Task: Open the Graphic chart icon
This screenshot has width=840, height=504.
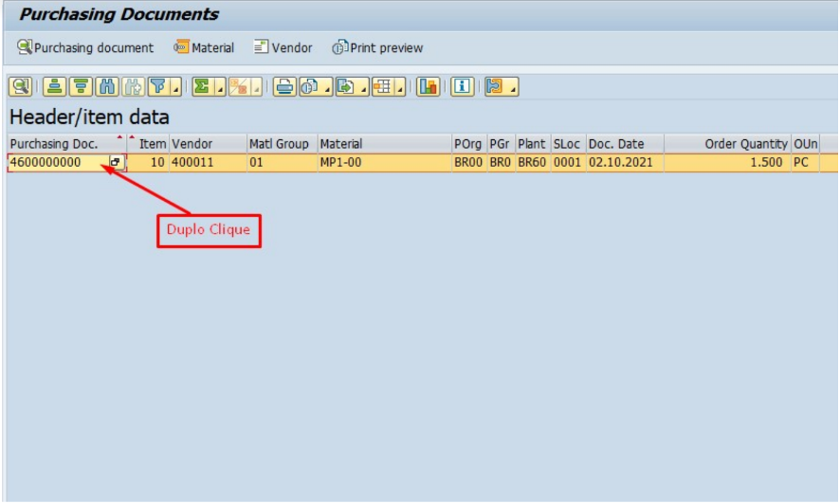Action: 428,87
